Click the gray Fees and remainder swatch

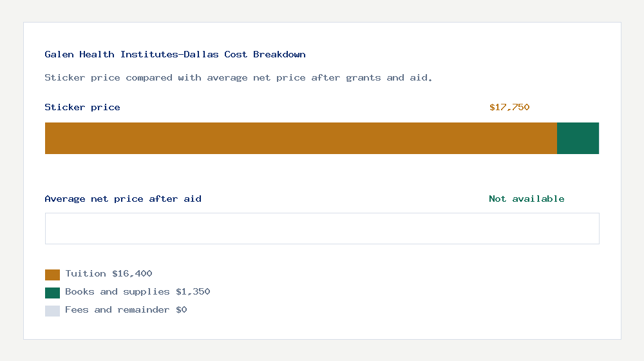coord(52,311)
